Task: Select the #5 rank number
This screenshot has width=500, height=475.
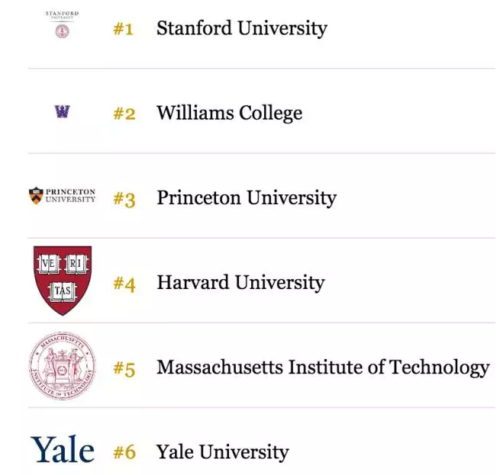Action: click(124, 369)
